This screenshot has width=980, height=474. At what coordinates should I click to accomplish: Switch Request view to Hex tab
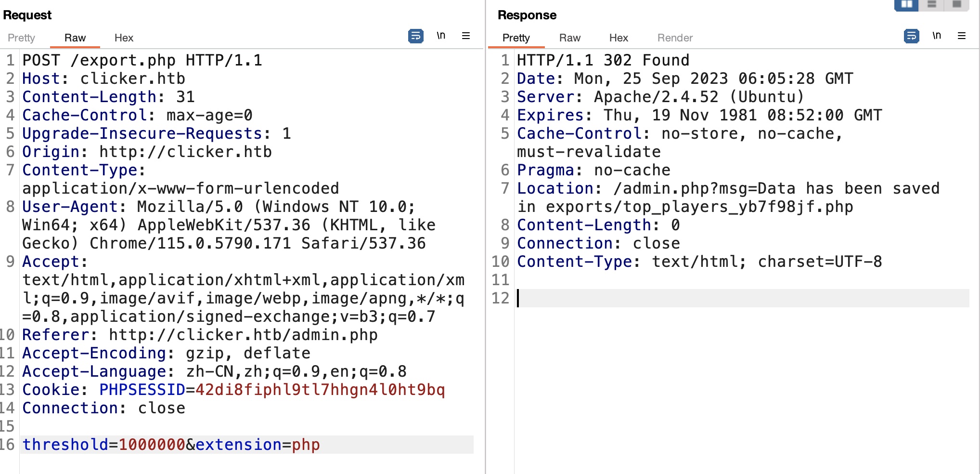(124, 38)
